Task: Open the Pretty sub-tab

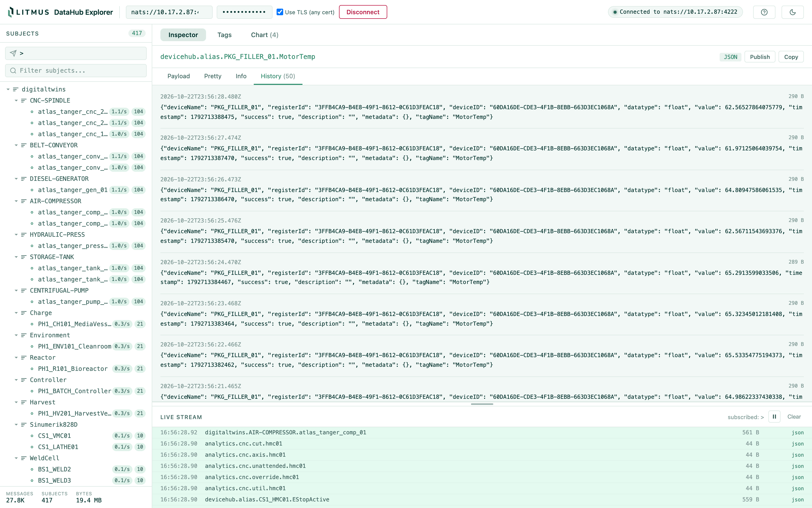Action: 213,76
